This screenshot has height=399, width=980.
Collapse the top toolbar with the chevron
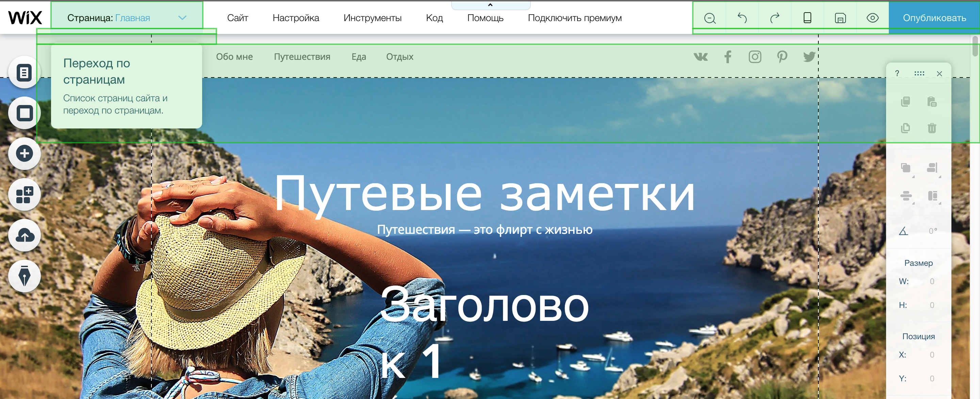(490, 5)
